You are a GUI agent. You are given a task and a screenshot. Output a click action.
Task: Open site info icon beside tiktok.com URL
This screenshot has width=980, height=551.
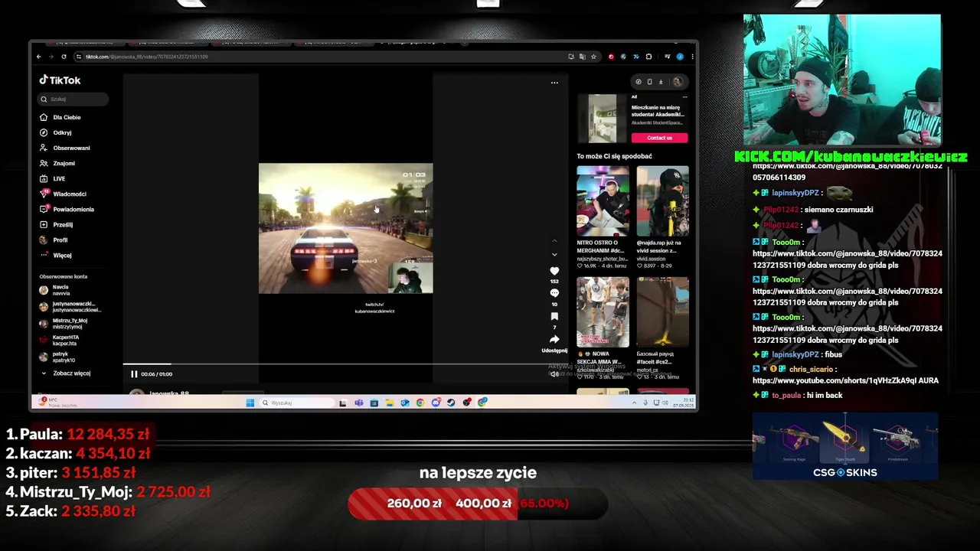click(x=78, y=57)
